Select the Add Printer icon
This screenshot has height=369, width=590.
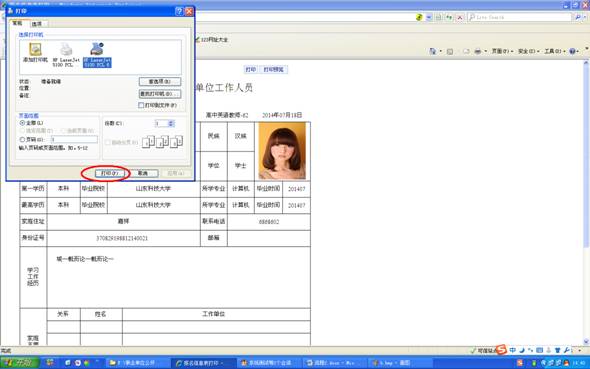35,53
